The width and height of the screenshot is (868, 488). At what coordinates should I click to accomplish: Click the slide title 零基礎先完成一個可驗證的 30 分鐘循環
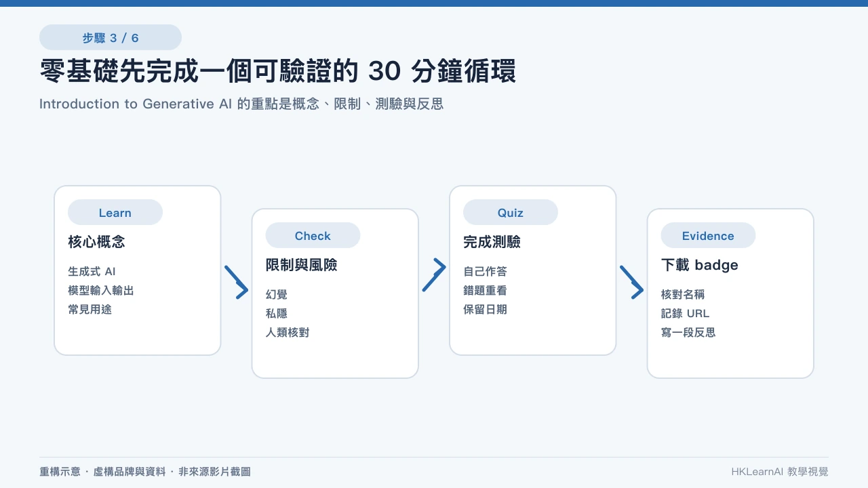pos(278,71)
